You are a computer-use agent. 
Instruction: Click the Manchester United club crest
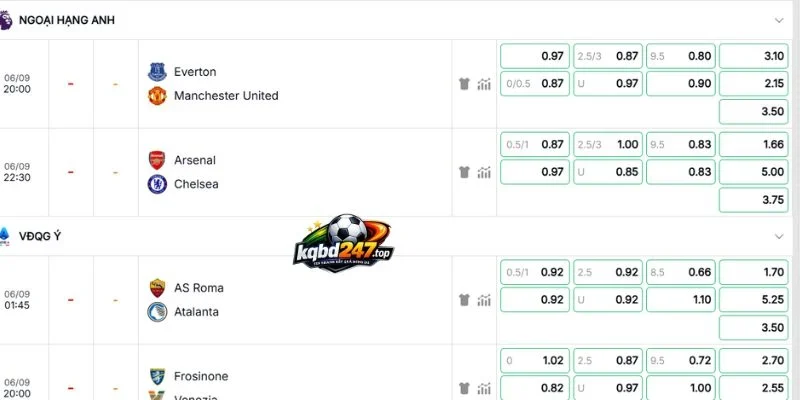157,95
